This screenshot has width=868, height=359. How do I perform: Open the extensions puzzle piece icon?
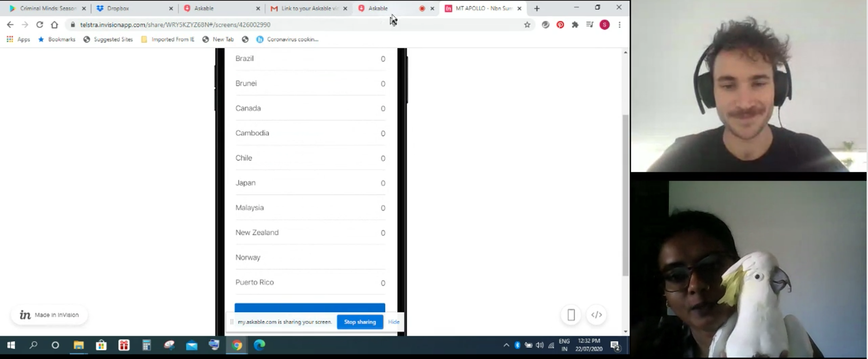pos(575,25)
